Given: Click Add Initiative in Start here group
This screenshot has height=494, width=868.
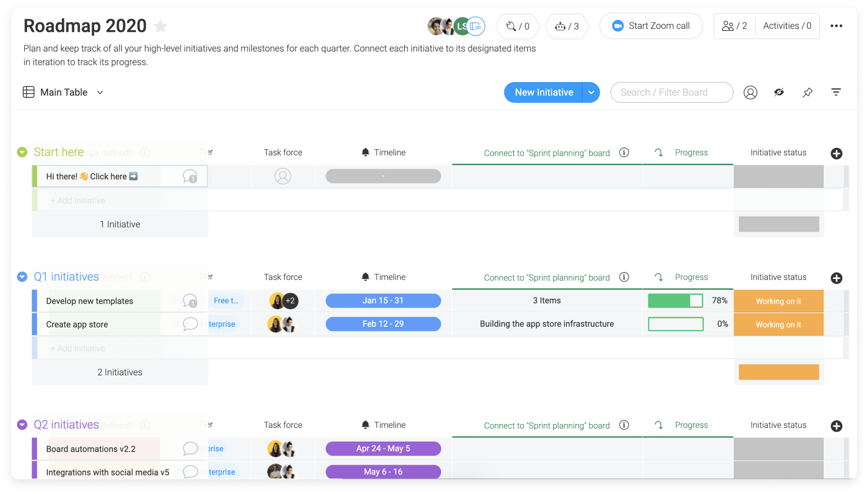Looking at the screenshot, I should (77, 201).
